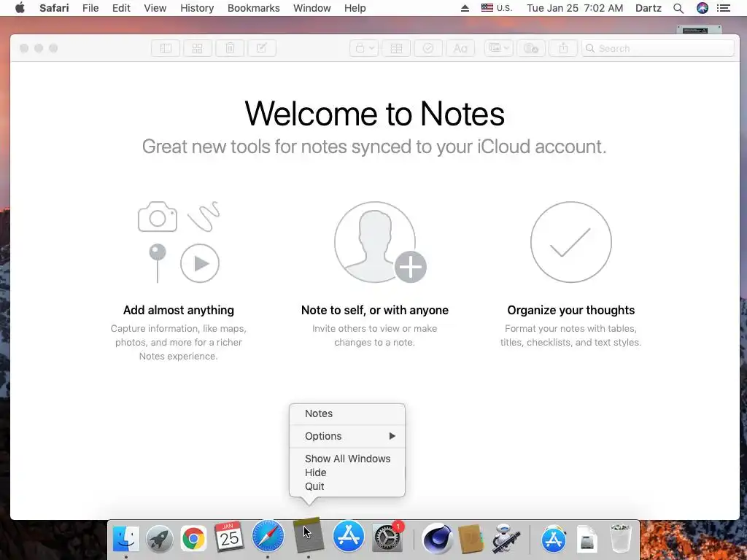Click Note to self, or with anyone heading
This screenshot has height=560, width=747.
coord(375,310)
